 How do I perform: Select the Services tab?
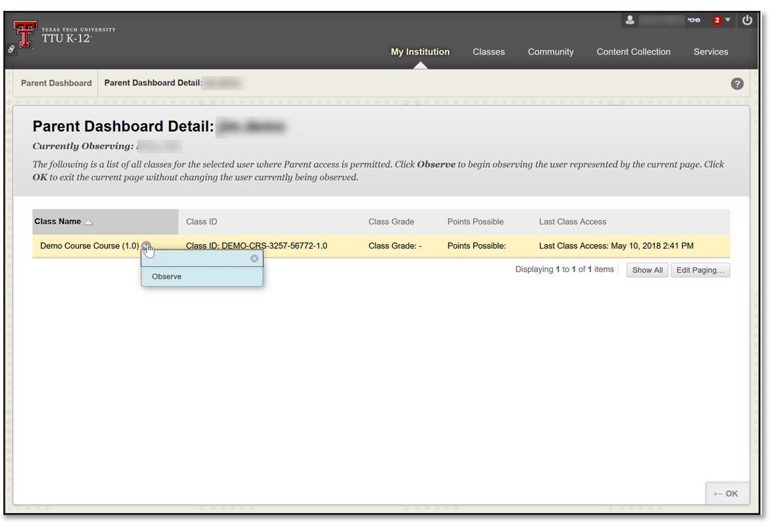point(711,52)
